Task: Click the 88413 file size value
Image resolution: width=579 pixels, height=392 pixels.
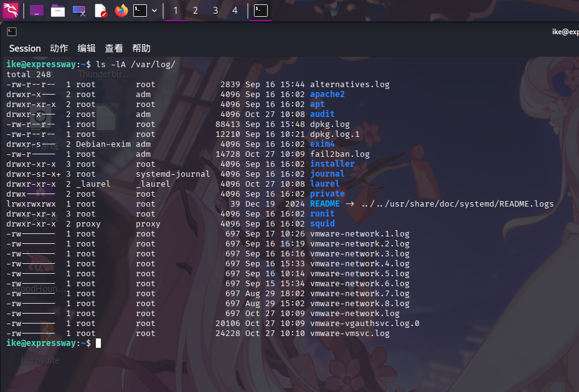Action: pyautogui.click(x=228, y=124)
